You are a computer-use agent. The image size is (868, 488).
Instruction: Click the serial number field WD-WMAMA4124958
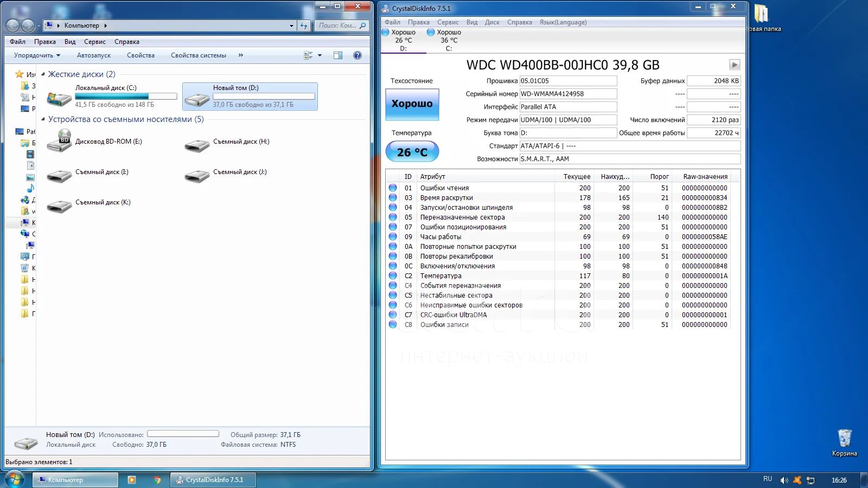click(568, 94)
